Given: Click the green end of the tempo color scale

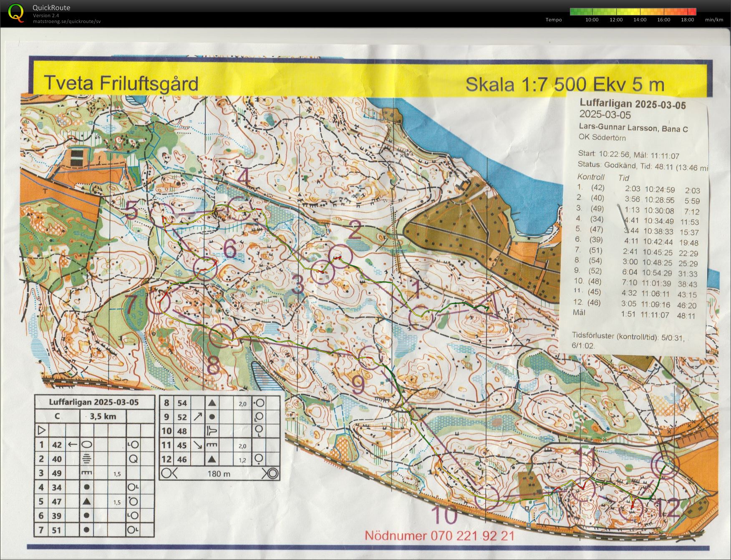Looking at the screenshot, I should [574, 12].
